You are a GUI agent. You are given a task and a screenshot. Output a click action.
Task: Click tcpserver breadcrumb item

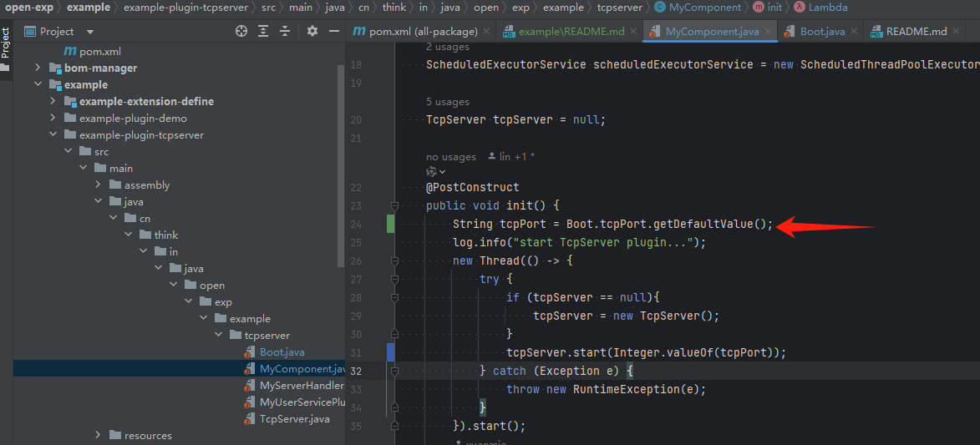click(617, 8)
